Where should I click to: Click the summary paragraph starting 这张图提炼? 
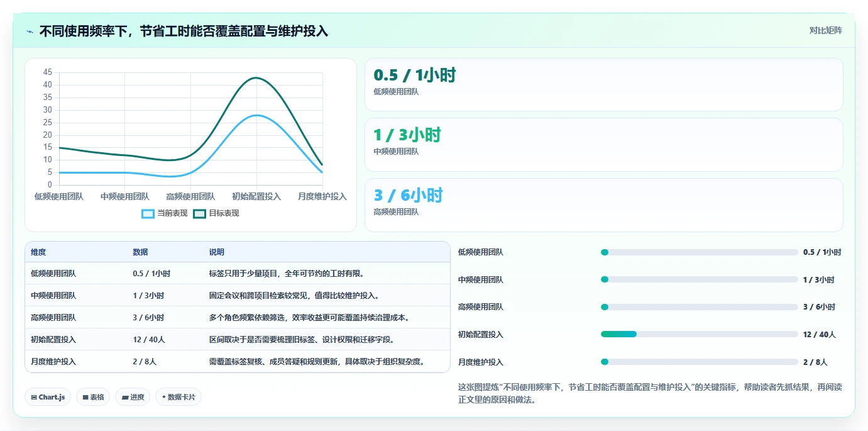click(650, 393)
